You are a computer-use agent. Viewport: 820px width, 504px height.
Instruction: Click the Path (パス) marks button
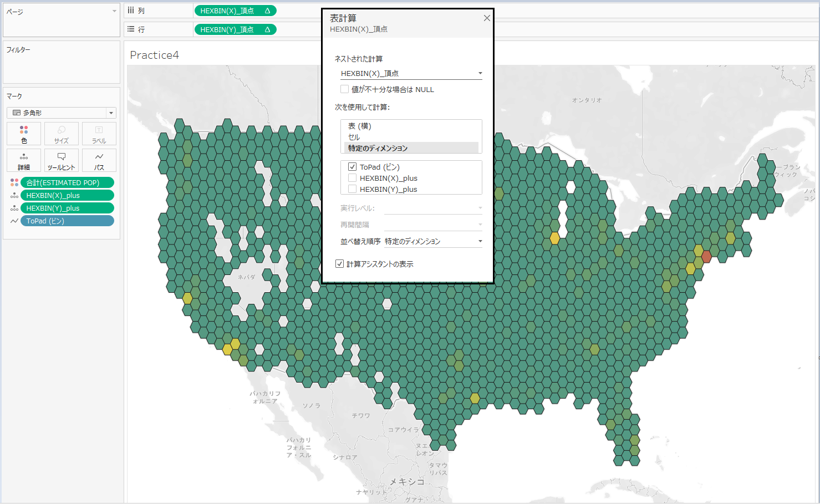tap(99, 160)
